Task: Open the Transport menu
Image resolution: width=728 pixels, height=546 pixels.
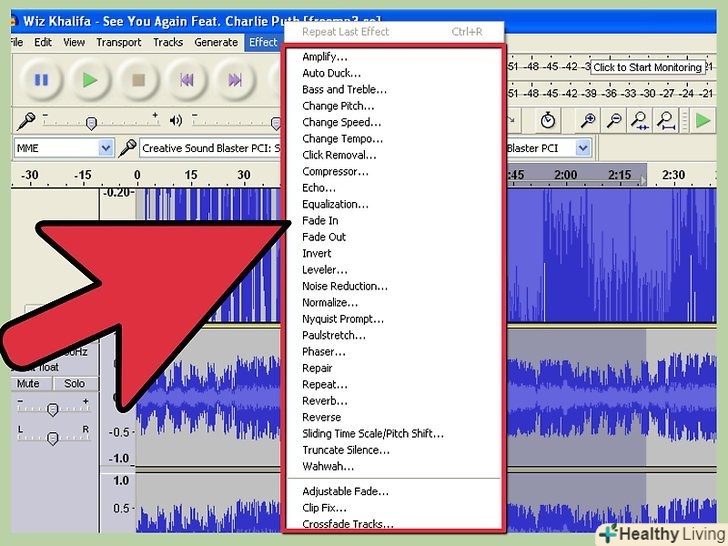Action: pyautogui.click(x=119, y=42)
